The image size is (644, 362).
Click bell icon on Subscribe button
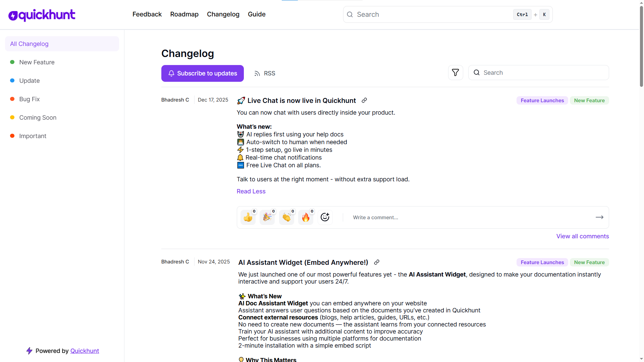coord(171,73)
